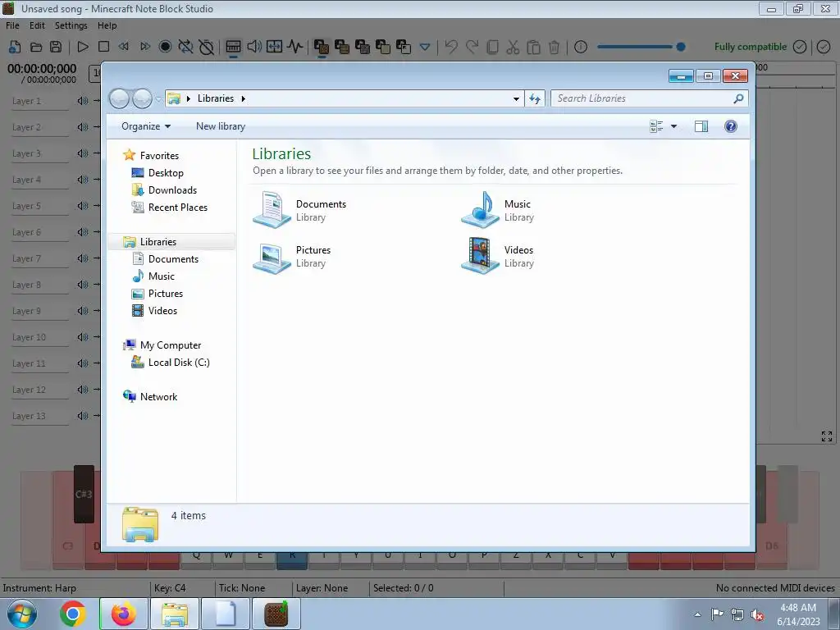Toggle the piano keyboard display icon
840x630 pixels.
pos(233,47)
